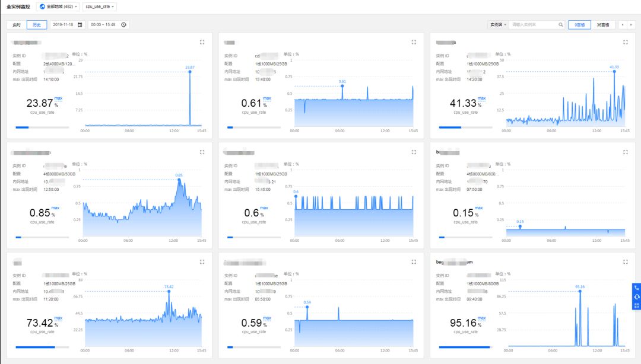This screenshot has width=641, height=364.
Task: Go to the previous page of instances
Action: 623,24
